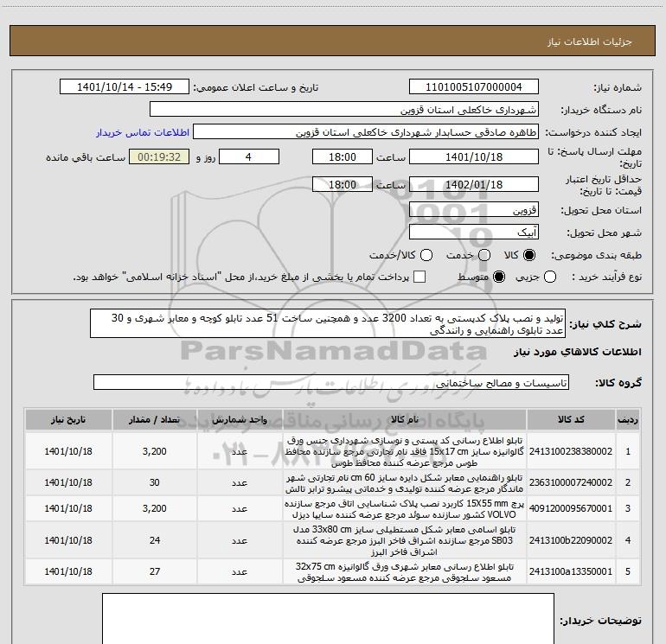Select the متوسط purchase type radio
666x644 pixels.
tap(499, 277)
